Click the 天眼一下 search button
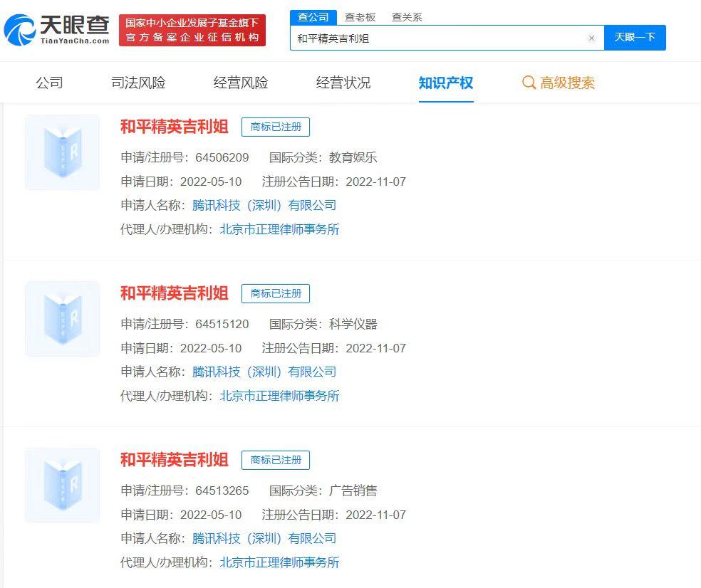Screen dimensions: 701x588 pos(635,38)
